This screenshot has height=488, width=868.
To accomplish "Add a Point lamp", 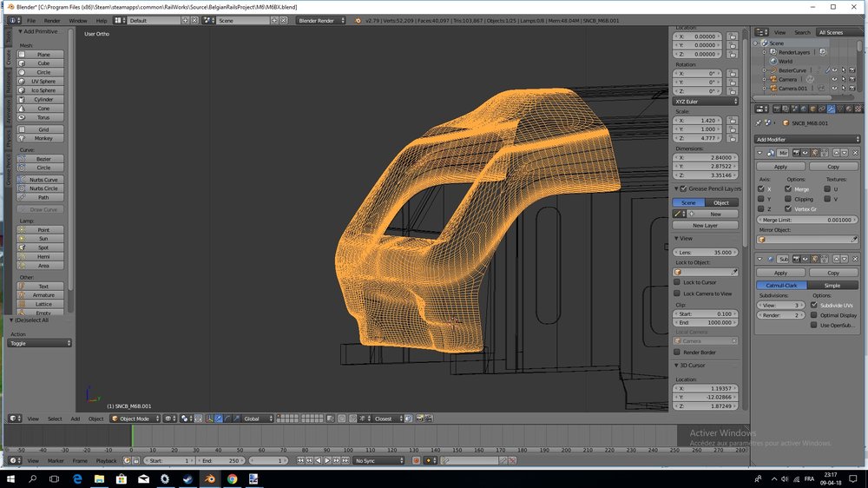I will coord(40,229).
